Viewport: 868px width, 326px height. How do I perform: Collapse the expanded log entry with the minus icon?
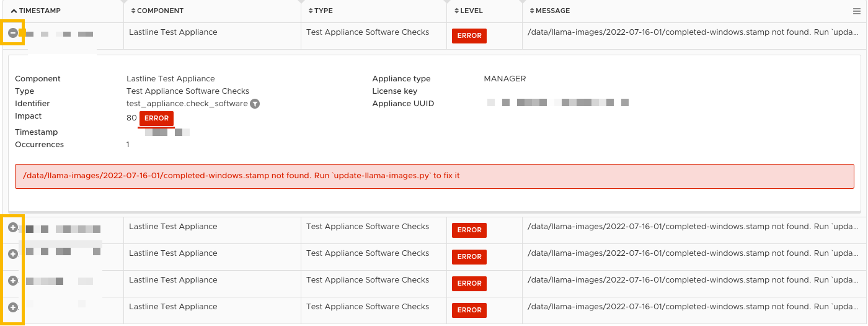(13, 33)
